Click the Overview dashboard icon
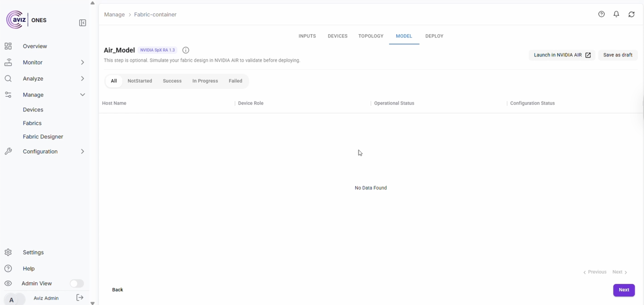The image size is (644, 305). pyautogui.click(x=8, y=46)
